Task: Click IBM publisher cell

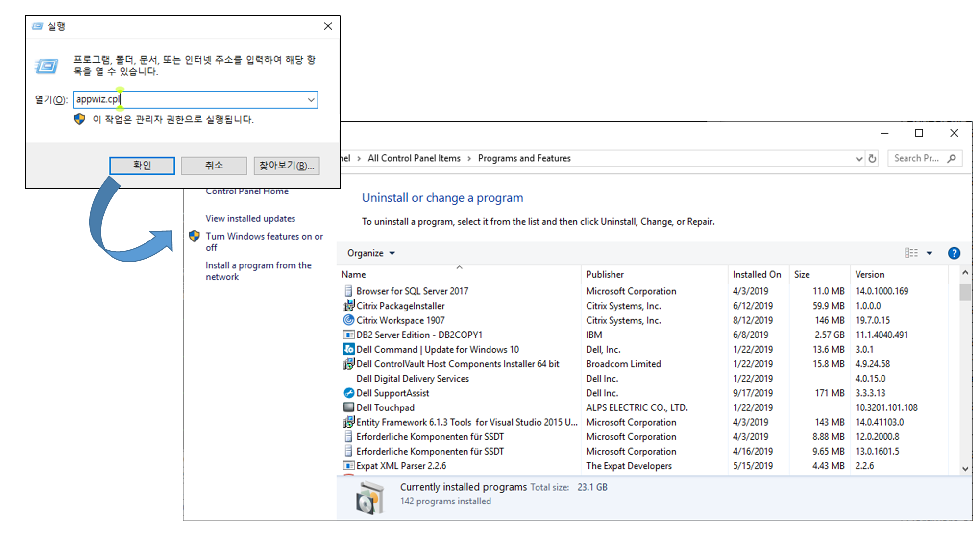Action: point(594,335)
